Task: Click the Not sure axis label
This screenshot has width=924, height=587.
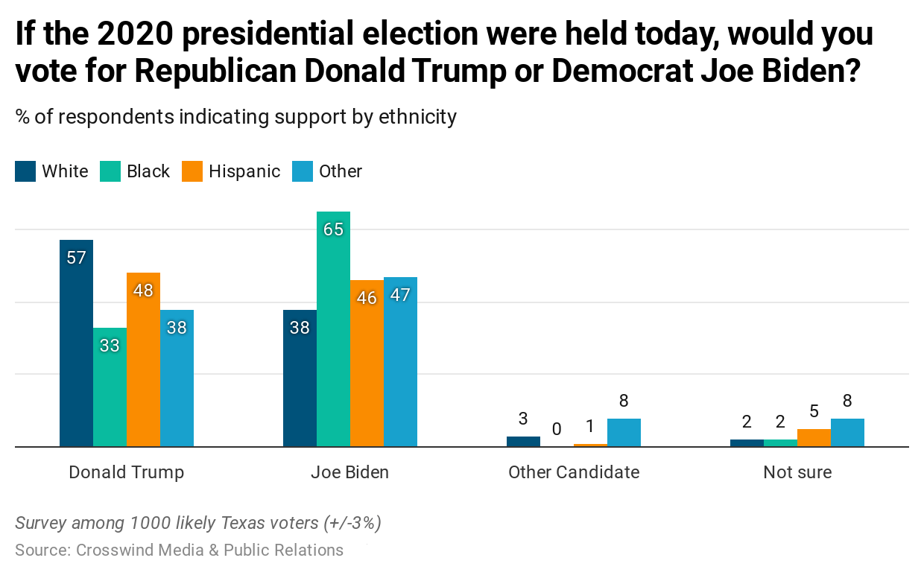Action: 797,472
